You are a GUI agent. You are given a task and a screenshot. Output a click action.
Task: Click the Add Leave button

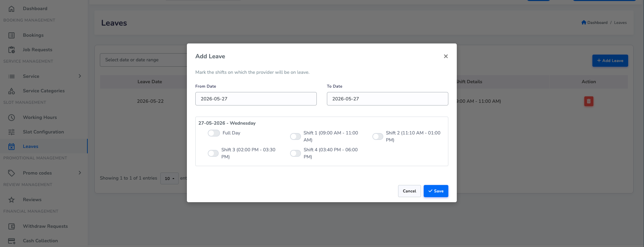coord(610,61)
